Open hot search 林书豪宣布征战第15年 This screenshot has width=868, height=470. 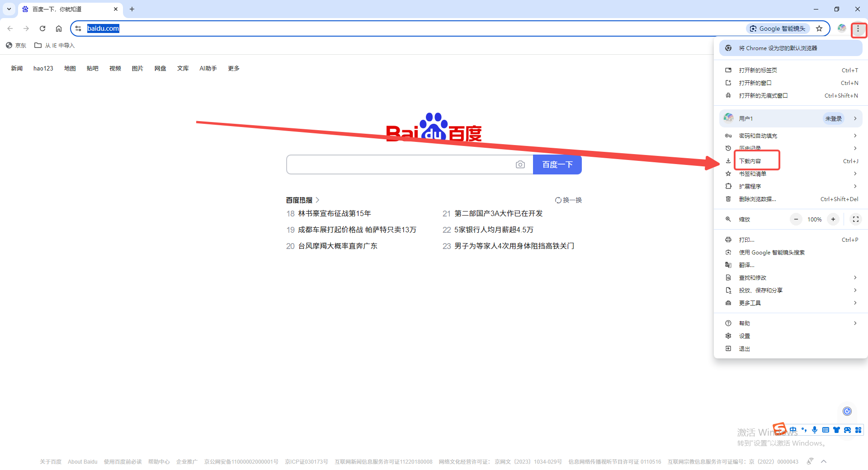point(335,213)
